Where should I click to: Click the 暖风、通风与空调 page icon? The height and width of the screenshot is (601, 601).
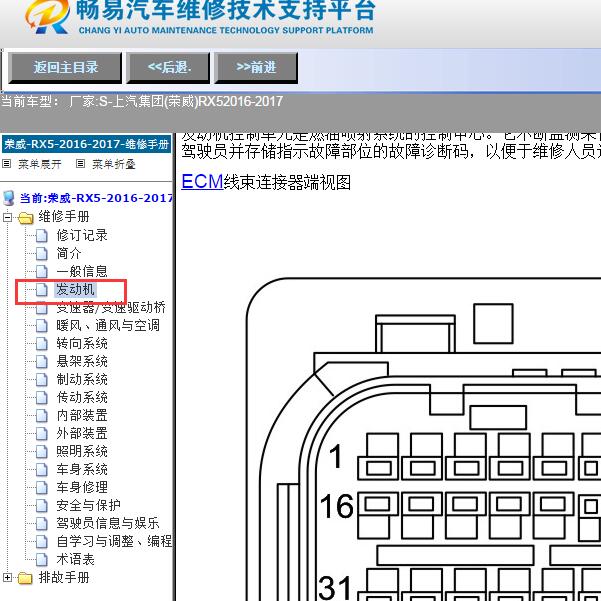click(x=42, y=326)
